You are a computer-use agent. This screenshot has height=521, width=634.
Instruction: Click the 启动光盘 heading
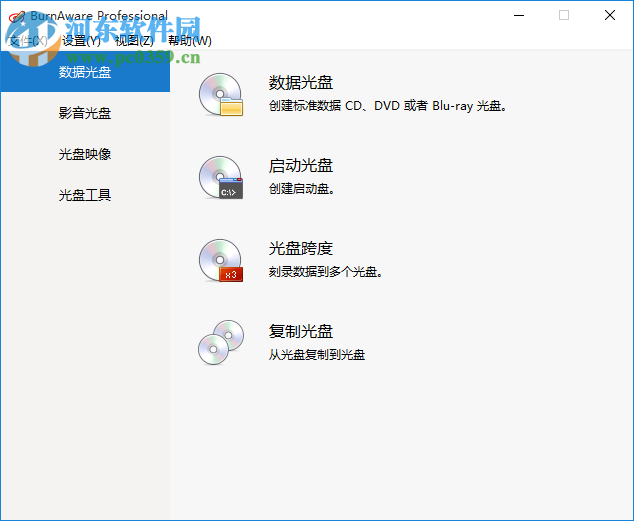point(301,166)
